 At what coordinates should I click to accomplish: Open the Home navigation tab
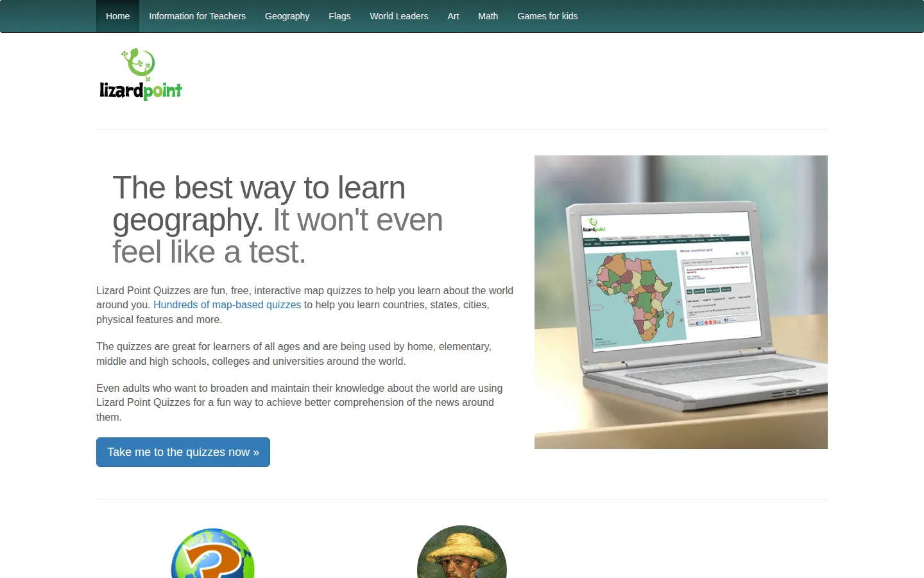tap(117, 16)
